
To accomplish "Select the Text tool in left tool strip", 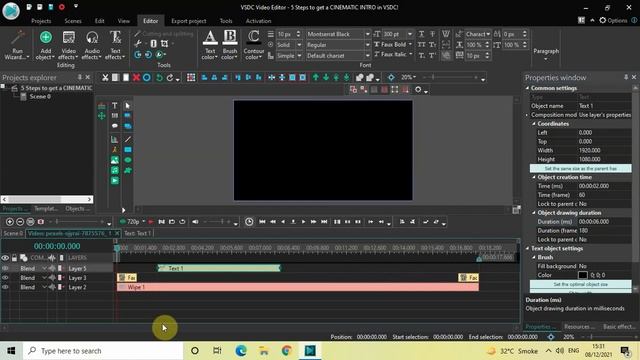I will click(115, 105).
